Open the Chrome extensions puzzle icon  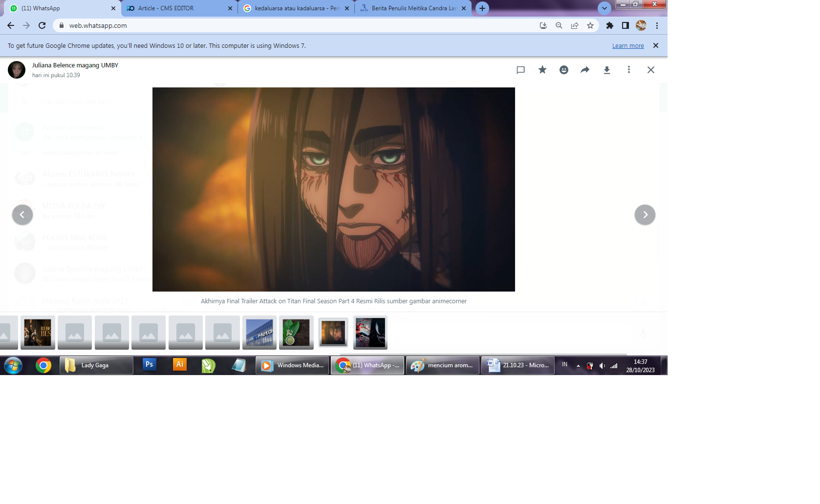610,25
